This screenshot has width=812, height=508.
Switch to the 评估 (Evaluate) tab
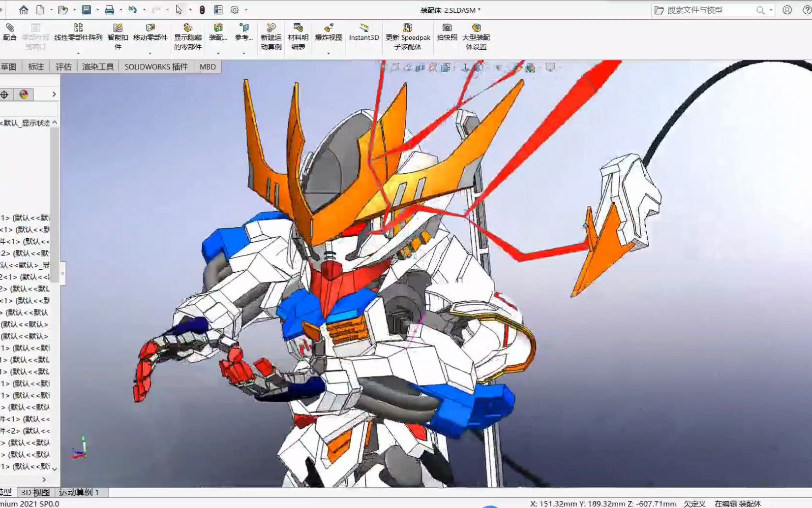63,67
